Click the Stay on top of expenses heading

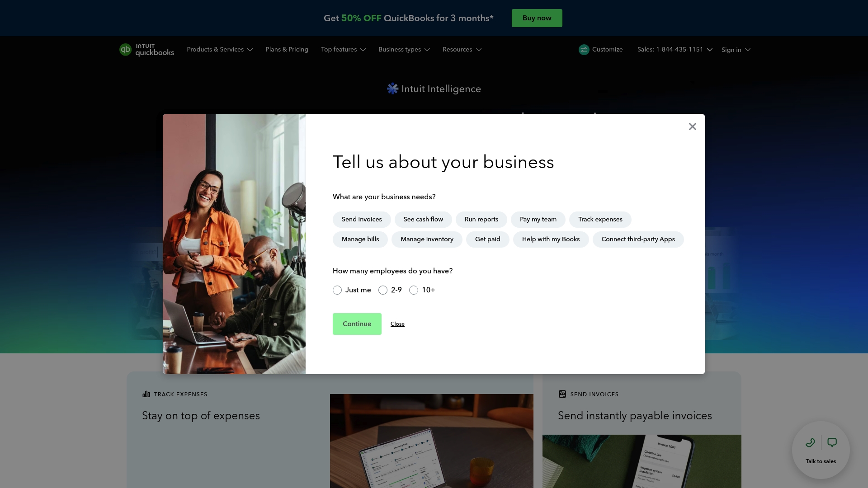pyautogui.click(x=201, y=416)
